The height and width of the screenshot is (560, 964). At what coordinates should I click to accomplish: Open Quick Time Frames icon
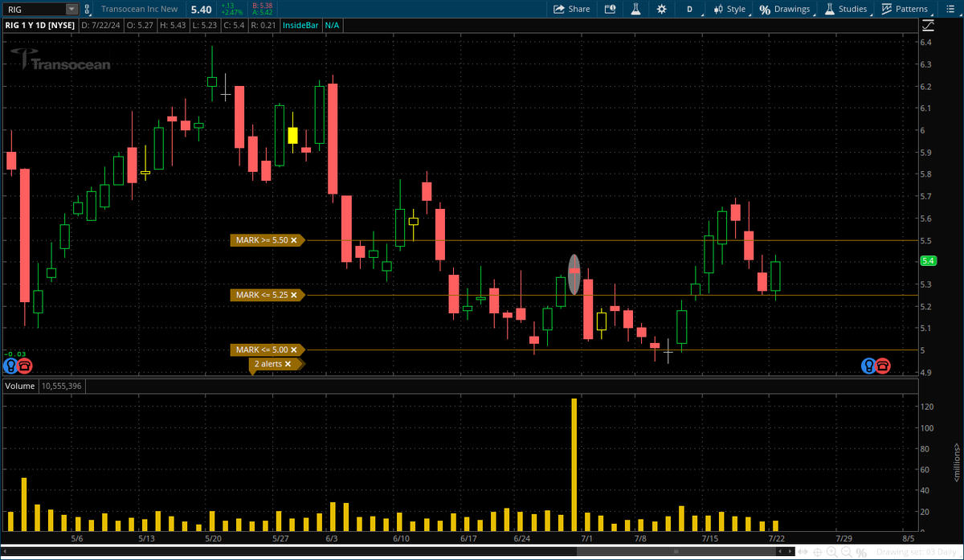click(610, 9)
